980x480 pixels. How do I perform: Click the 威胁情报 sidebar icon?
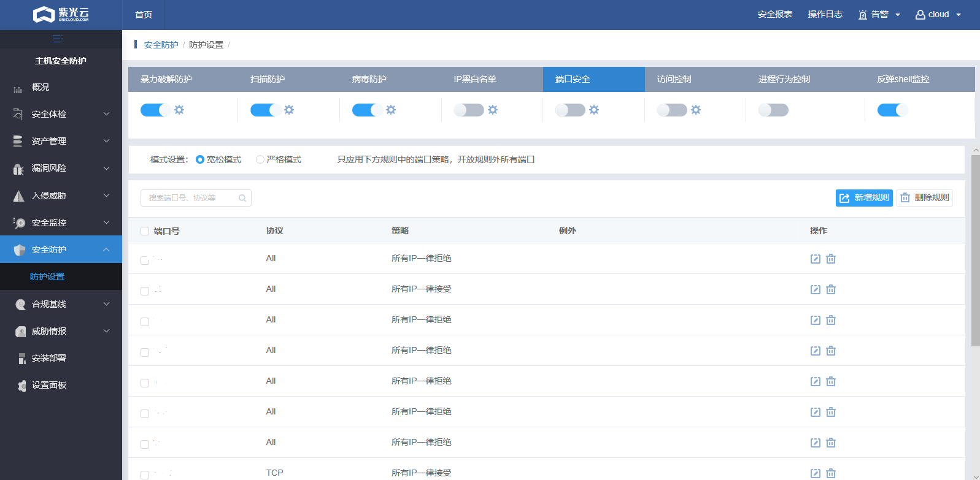[x=20, y=331]
